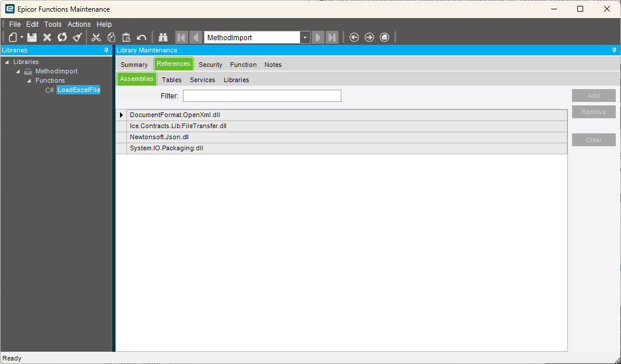Screen dimensions: 621x364
Task: Open the New dropdown arrow in toolbar
Action: 22,37
